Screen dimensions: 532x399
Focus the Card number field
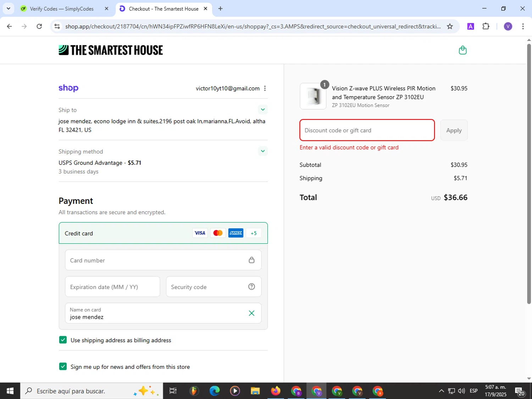tap(163, 260)
